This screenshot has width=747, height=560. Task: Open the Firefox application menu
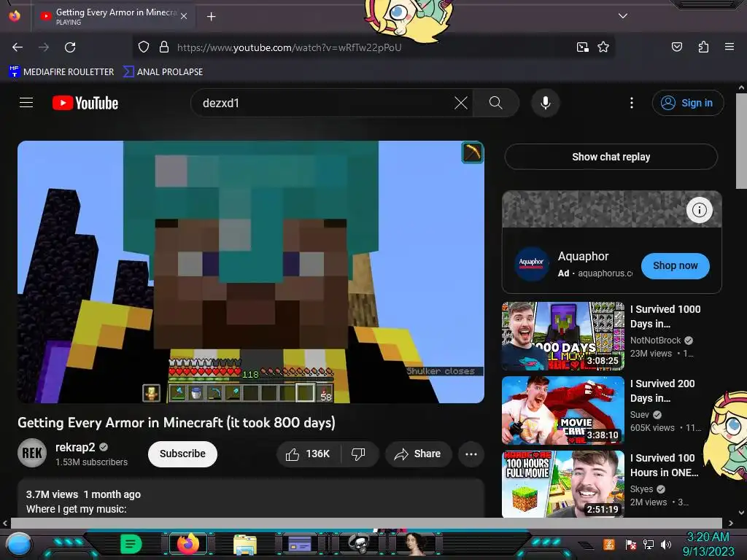pyautogui.click(x=729, y=47)
